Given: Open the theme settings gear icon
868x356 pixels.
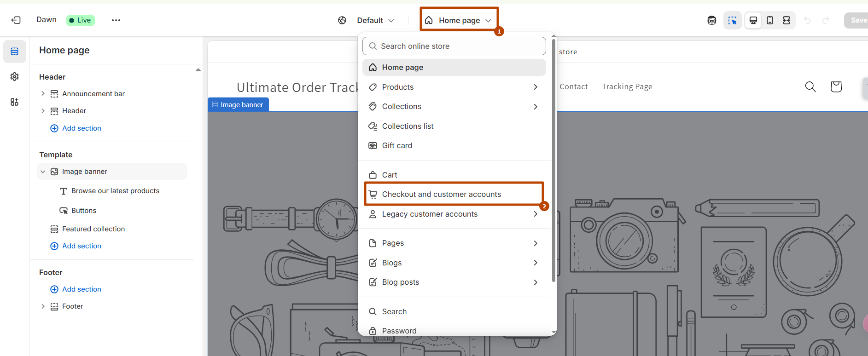Looking at the screenshot, I should coord(15,76).
